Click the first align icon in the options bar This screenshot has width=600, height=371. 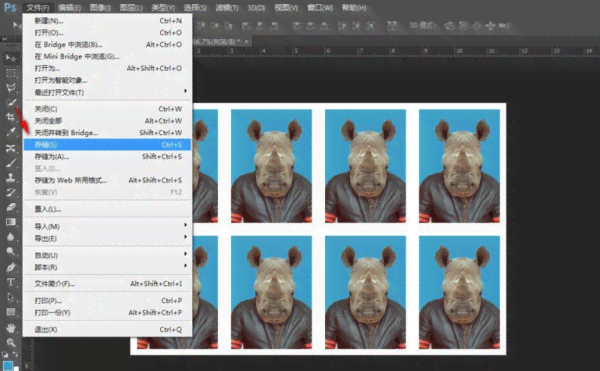pyautogui.click(x=201, y=26)
